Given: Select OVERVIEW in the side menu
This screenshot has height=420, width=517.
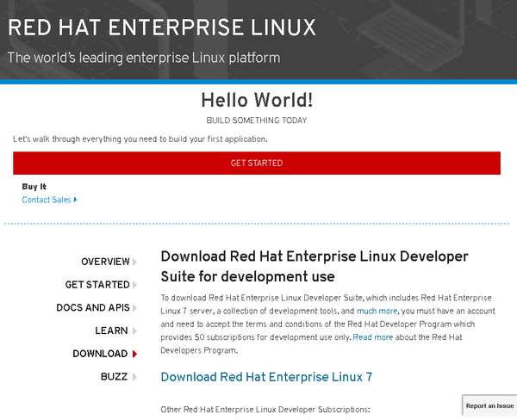Looking at the screenshot, I should (105, 262).
